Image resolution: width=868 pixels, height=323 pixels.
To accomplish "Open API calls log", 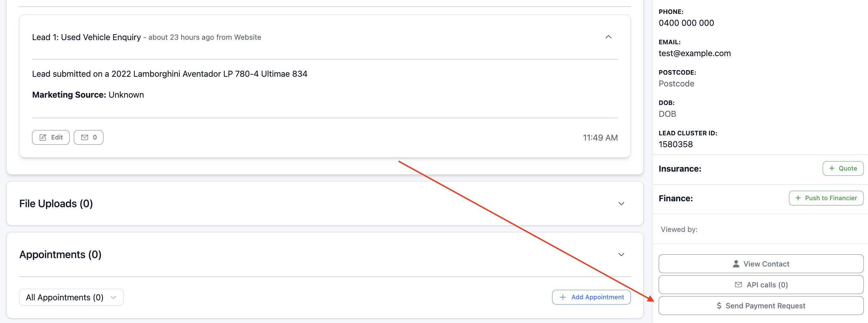I will [761, 285].
